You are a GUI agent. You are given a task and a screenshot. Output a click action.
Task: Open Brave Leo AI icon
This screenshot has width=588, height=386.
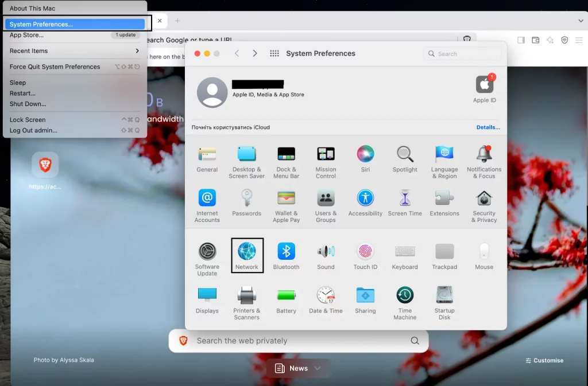click(550, 40)
